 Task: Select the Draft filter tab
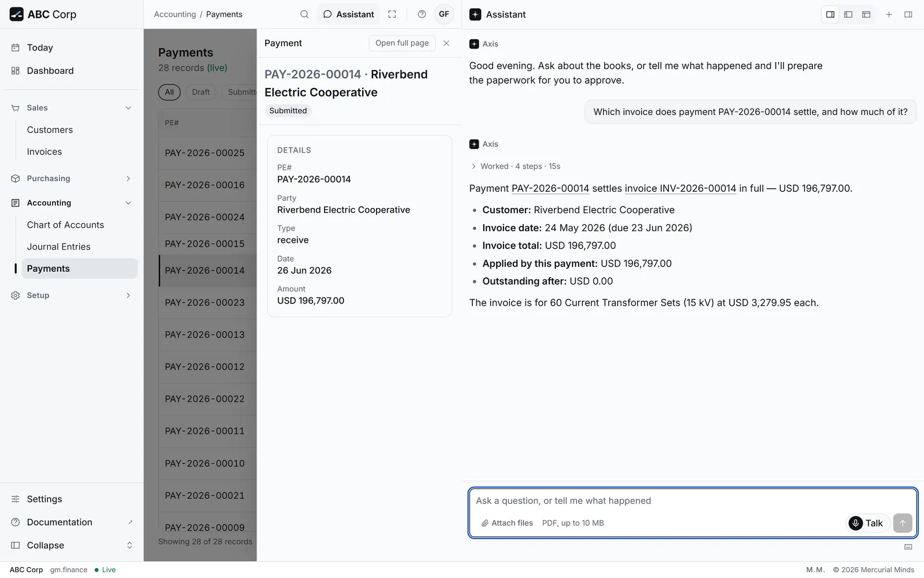(201, 92)
